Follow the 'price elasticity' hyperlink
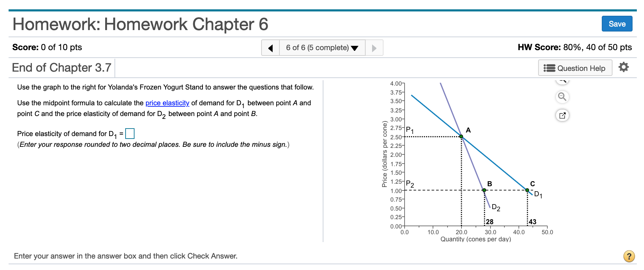 167,103
